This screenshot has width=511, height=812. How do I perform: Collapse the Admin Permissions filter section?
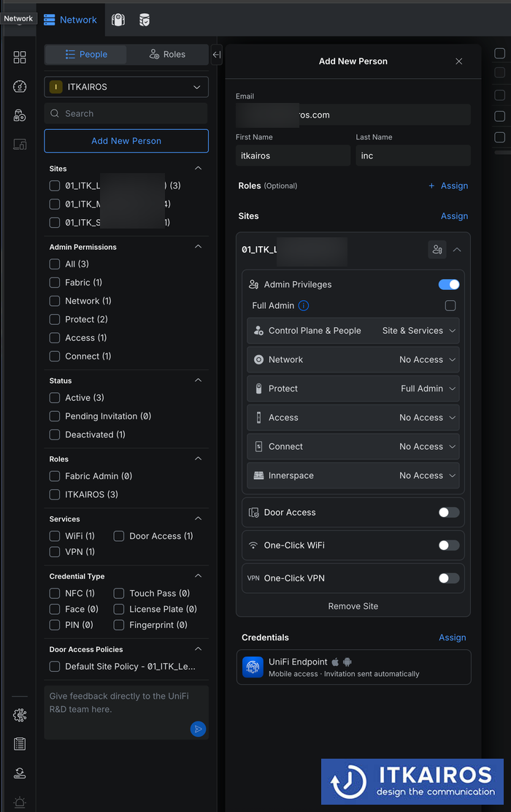(198, 247)
